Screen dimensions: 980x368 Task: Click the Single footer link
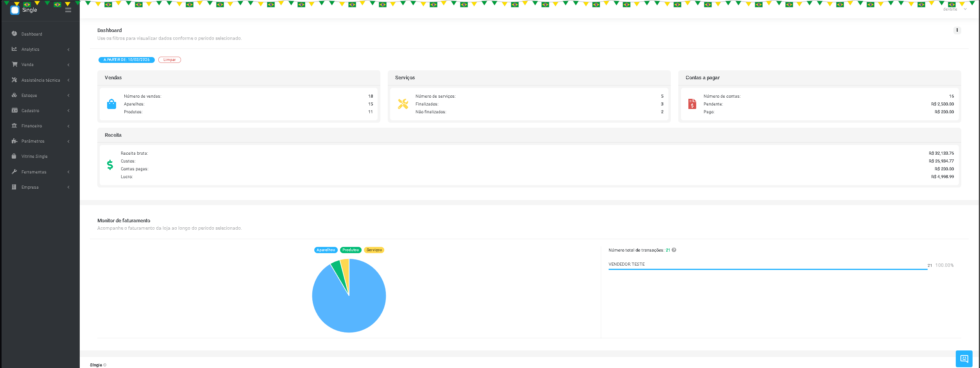(96, 365)
